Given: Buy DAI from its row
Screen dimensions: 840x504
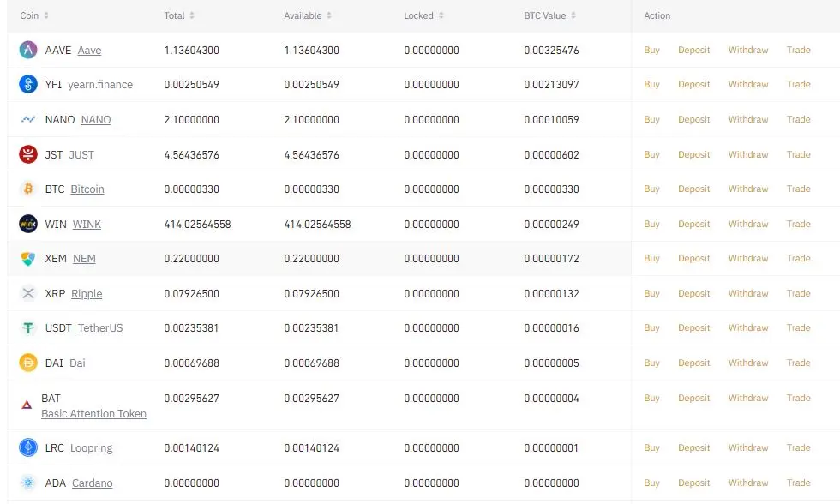Looking at the screenshot, I should (651, 363).
